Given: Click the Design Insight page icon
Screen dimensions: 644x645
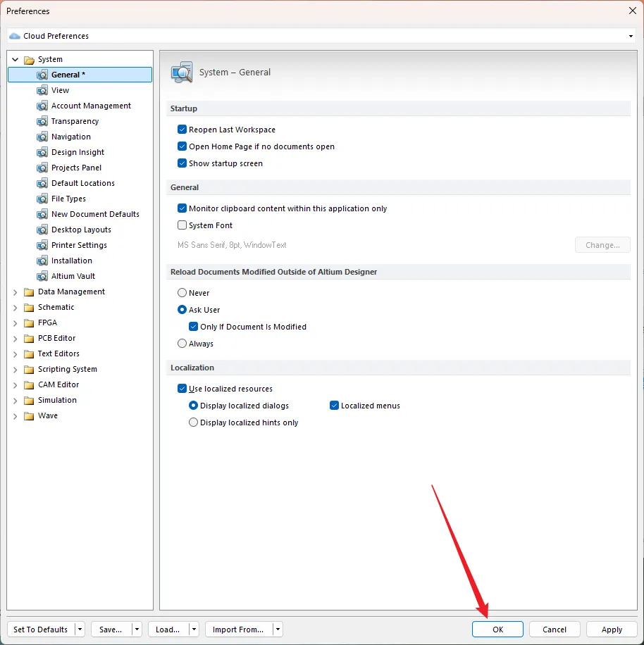Looking at the screenshot, I should click(x=42, y=152).
